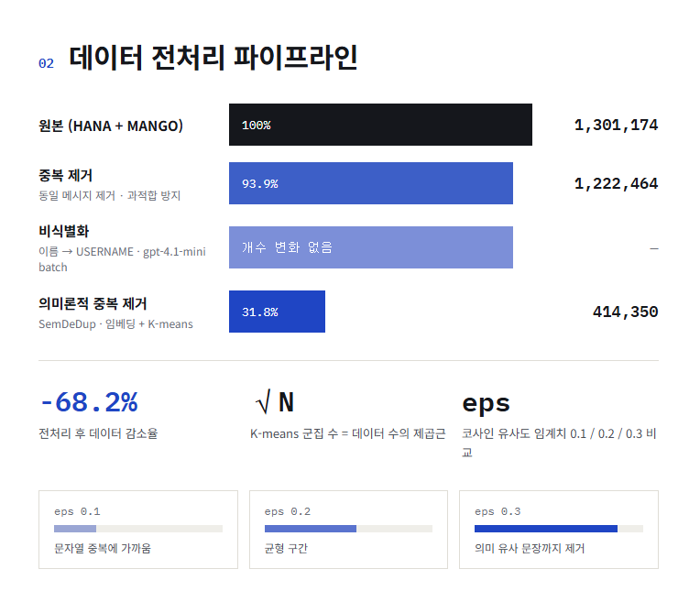Click the '의미론적 중복 제거' row label
The image size is (700, 613).
click(93, 303)
